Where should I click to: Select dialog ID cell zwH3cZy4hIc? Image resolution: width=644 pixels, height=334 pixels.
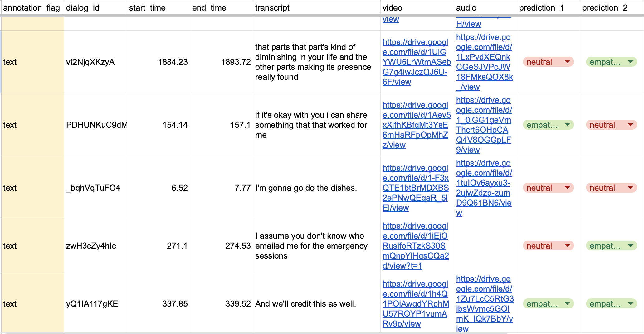[x=95, y=246]
